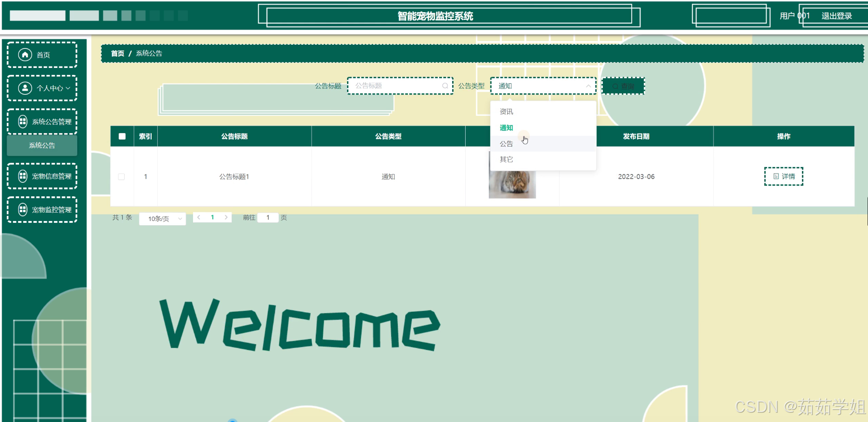Click the 系统公告 breadcrumb text
This screenshot has height=422, width=868.
pyautogui.click(x=149, y=54)
